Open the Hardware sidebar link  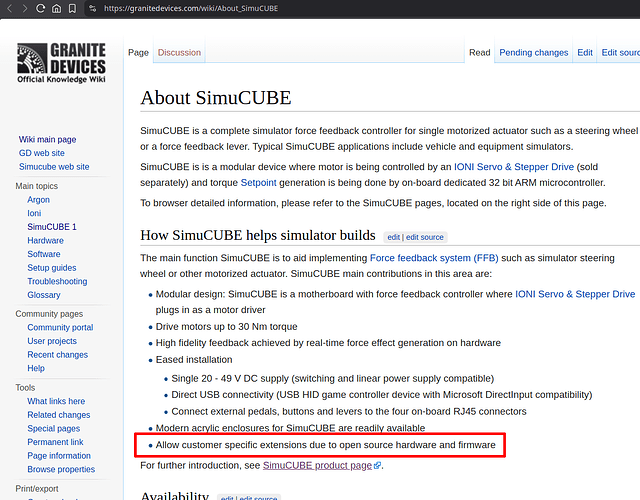click(45, 240)
